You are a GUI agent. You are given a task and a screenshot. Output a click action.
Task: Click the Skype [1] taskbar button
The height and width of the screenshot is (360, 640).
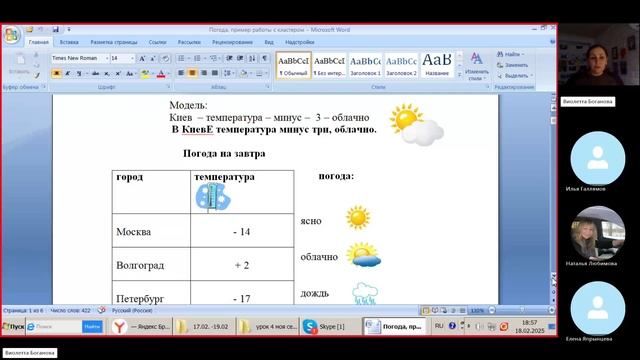331,327
